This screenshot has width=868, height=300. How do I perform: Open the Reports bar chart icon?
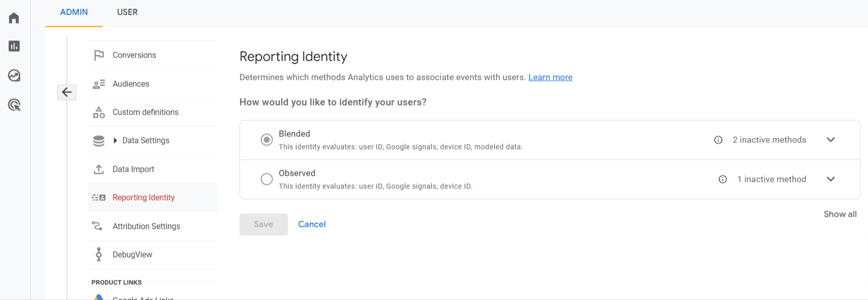14,46
